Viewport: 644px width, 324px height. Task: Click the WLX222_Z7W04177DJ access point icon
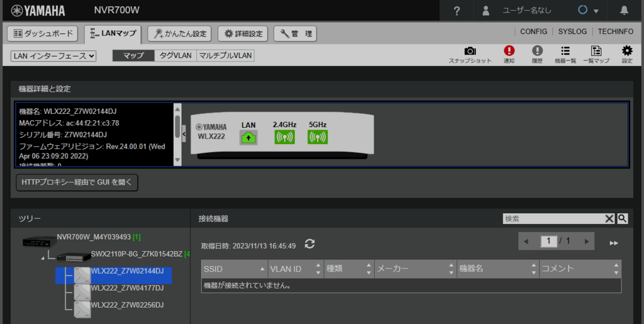click(82, 293)
